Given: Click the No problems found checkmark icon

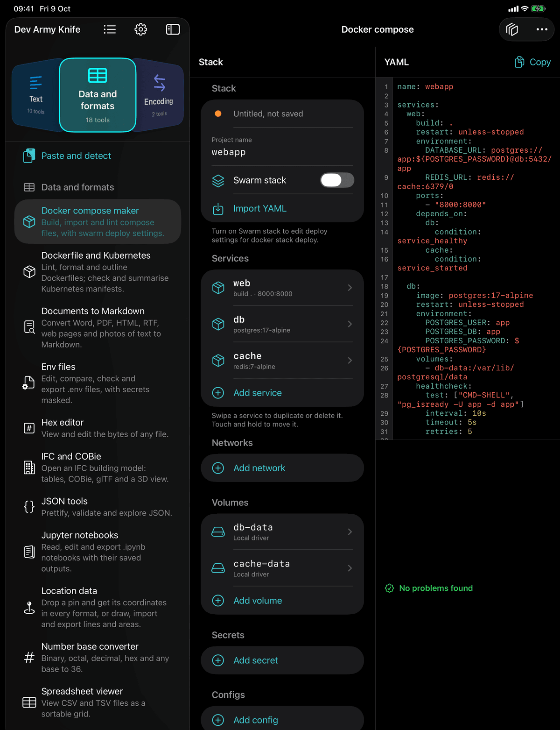Looking at the screenshot, I should pos(389,588).
